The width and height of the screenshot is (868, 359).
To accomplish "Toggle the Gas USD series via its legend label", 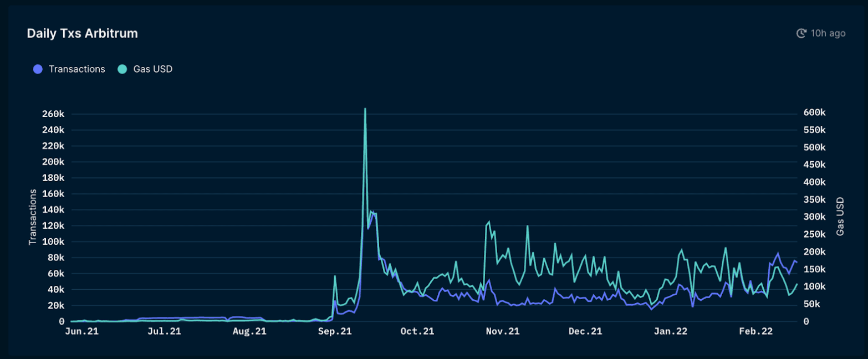I will (x=153, y=69).
